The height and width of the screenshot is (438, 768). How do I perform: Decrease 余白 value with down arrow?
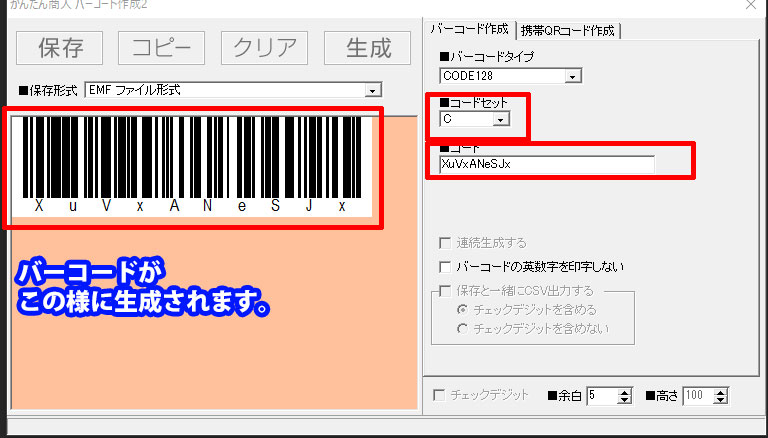[625, 400]
